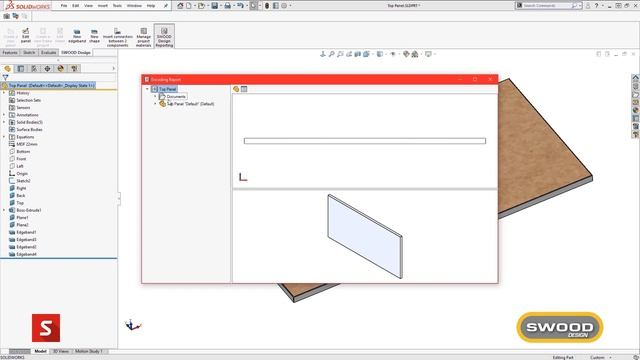Open Manage project materials

click(x=144, y=37)
